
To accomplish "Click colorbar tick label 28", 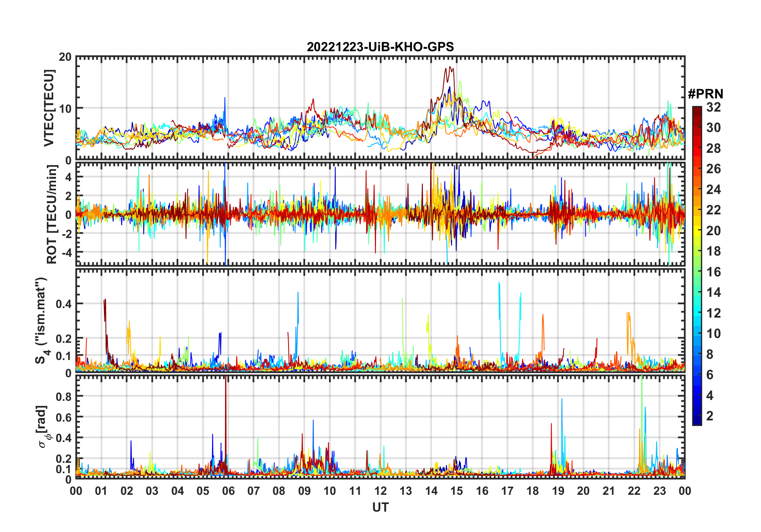I will [x=713, y=148].
